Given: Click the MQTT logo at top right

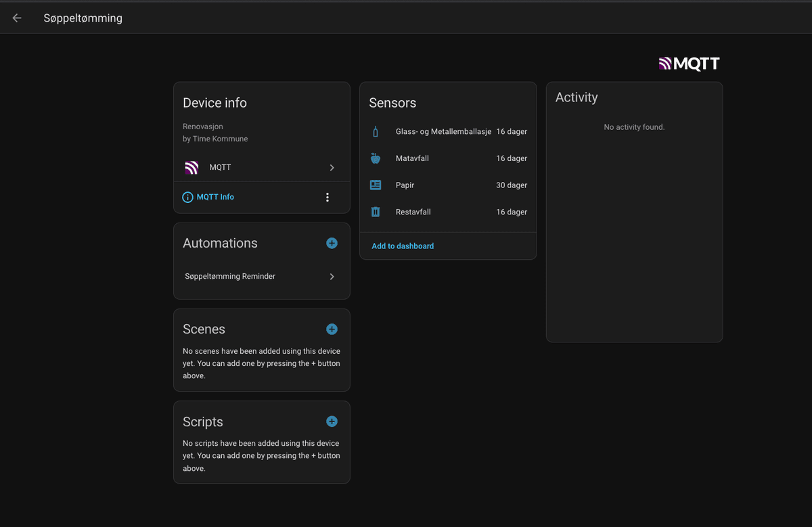Looking at the screenshot, I should tap(689, 64).
